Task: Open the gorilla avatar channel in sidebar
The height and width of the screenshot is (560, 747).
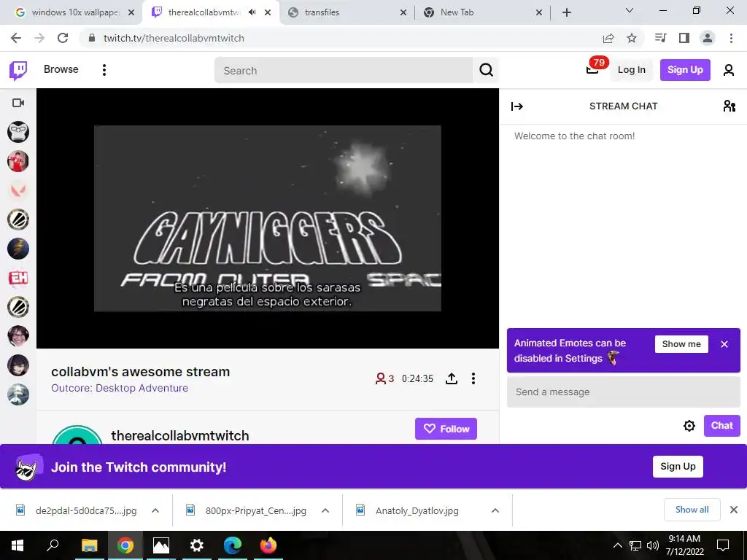Action: point(18,132)
